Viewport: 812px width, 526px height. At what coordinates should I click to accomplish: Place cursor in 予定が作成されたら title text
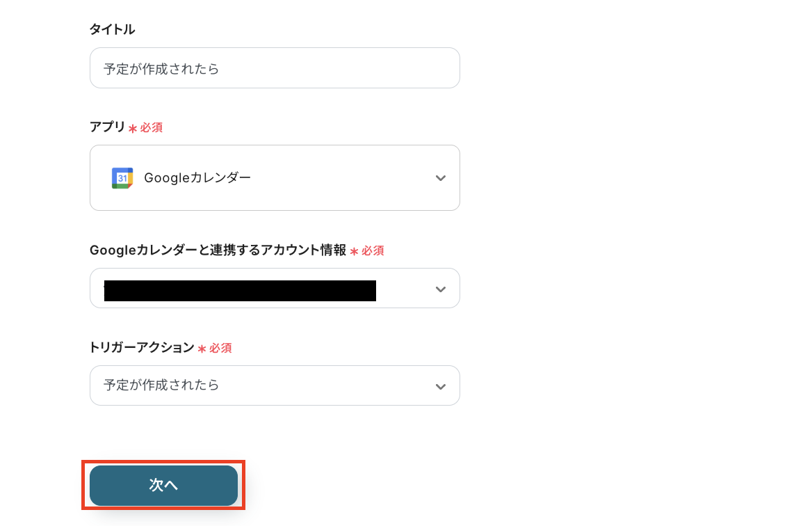tap(161, 69)
